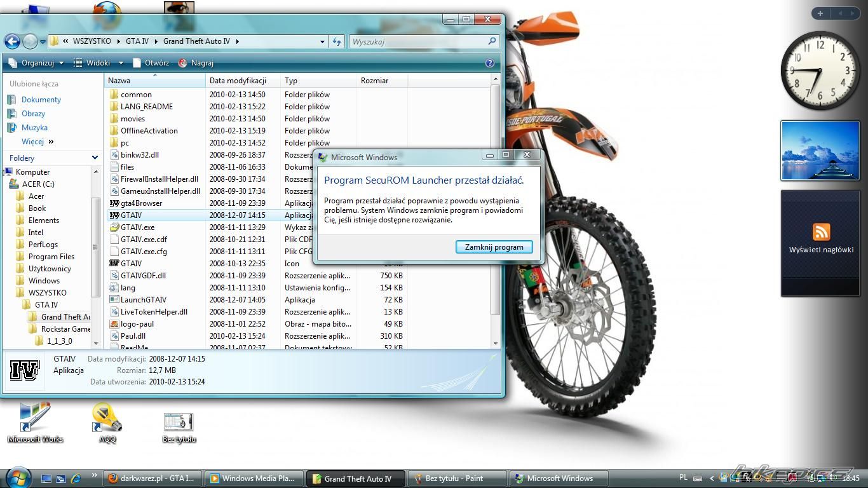Switch to darkwarez.pl Firefox taskbar button
This screenshot has height=488, width=868.
tap(153, 478)
